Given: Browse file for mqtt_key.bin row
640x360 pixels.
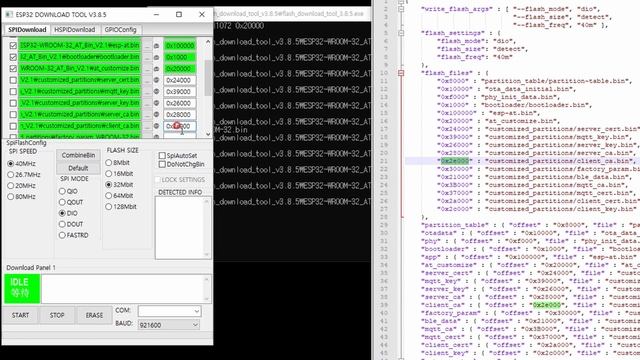Looking at the screenshot, I should click(147, 91).
